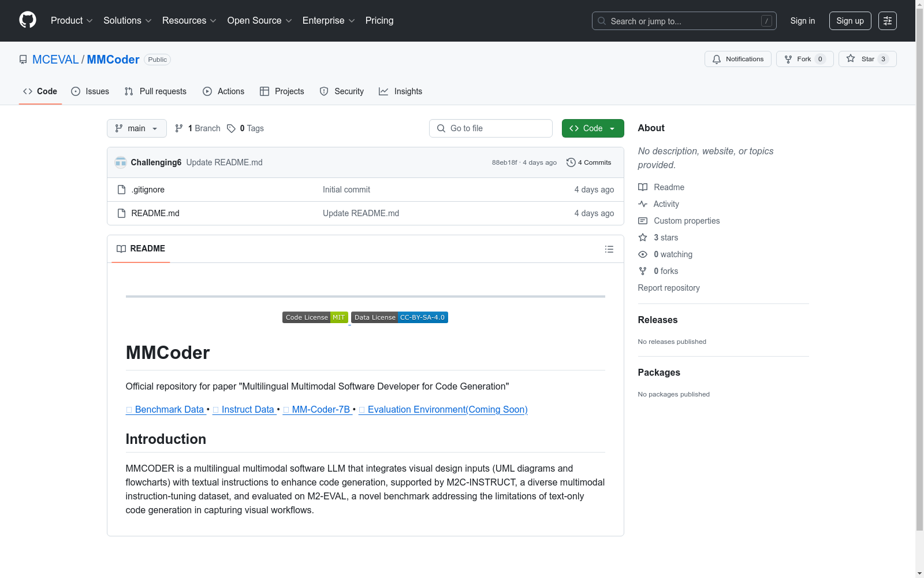Click the fork icon in Fork button
Image resolution: width=924 pixels, height=578 pixels.
(x=788, y=59)
